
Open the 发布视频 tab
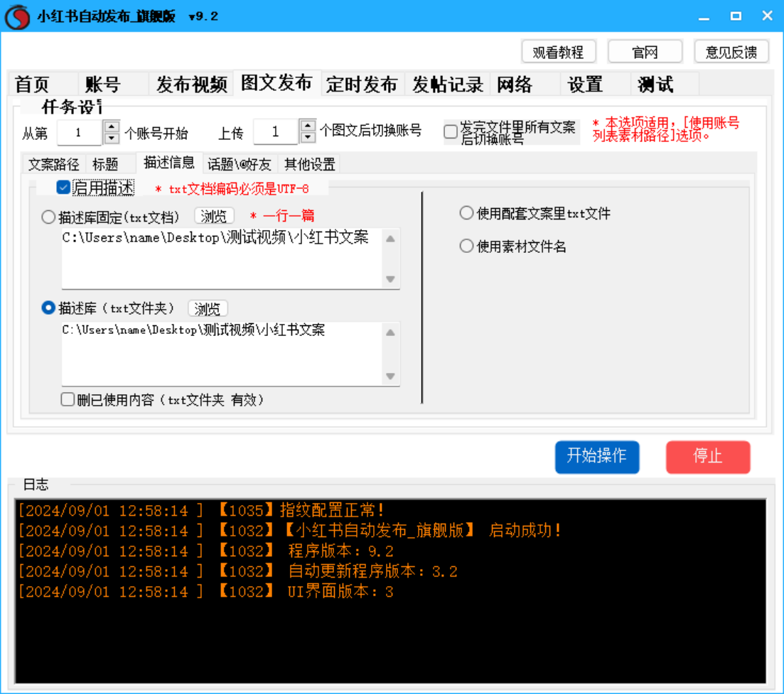pyautogui.click(x=192, y=84)
